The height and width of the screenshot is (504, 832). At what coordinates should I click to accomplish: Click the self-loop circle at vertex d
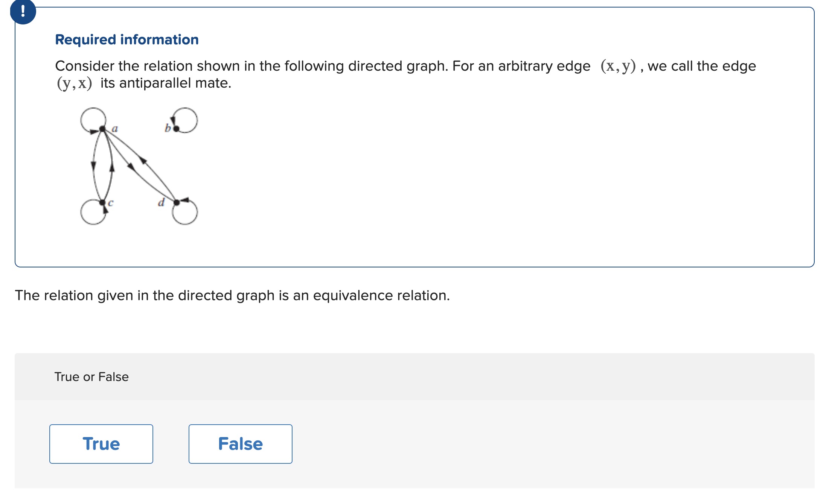click(x=185, y=212)
